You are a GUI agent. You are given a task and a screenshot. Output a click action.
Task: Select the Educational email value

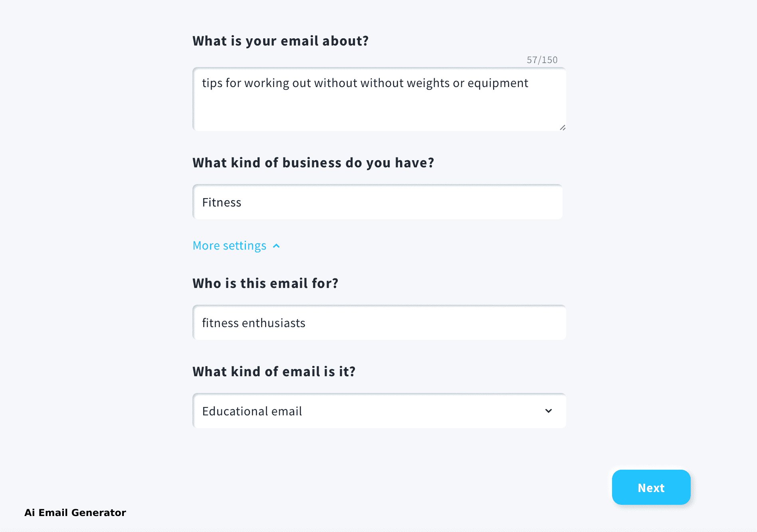[252, 411]
